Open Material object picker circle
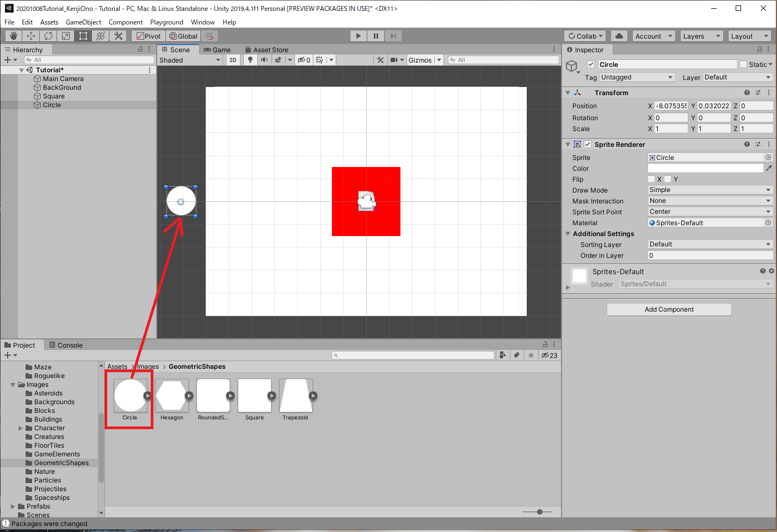Viewport: 777px width, 532px height. click(768, 222)
